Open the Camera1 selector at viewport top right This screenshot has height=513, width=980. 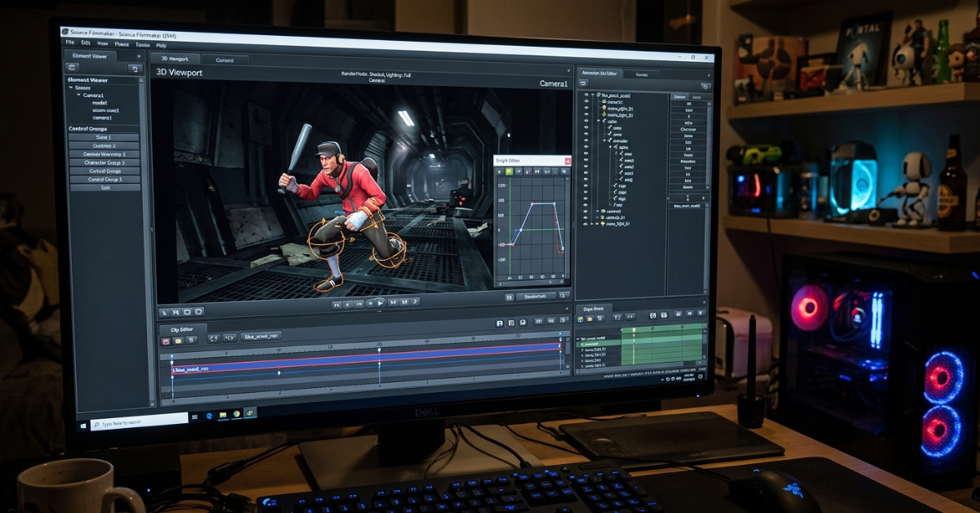pos(553,83)
